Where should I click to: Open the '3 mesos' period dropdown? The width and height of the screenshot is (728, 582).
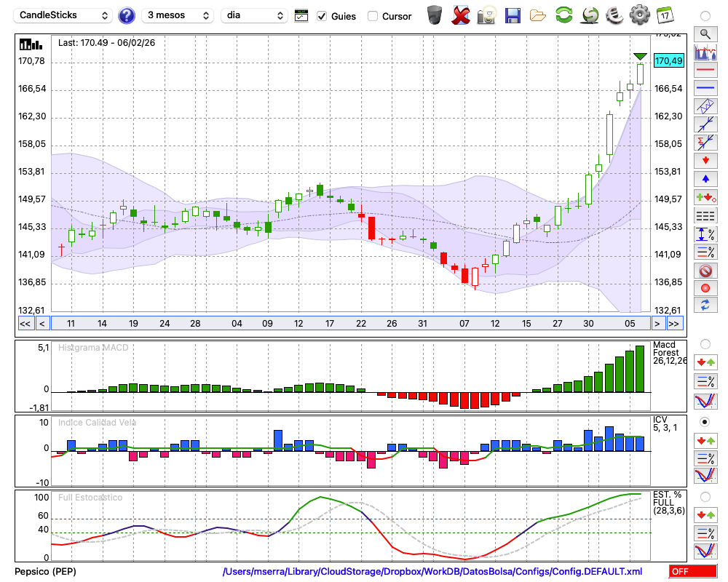[178, 15]
